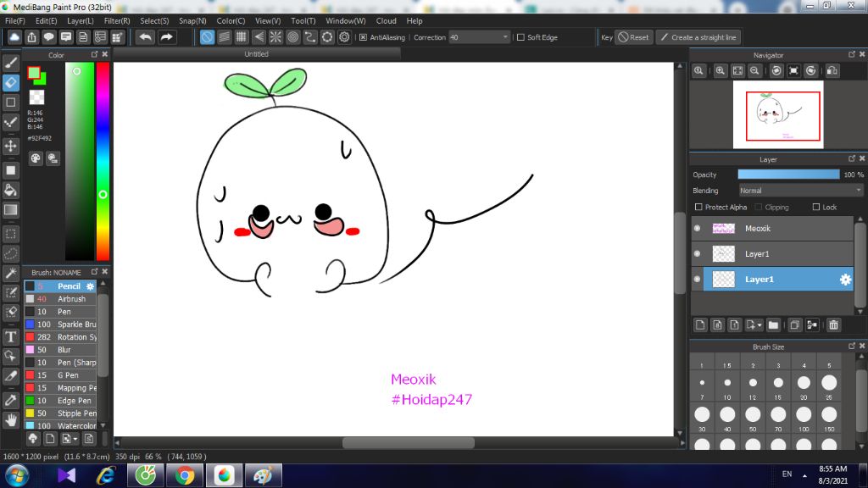Screen dimensions: 868x488
Task: Select the Bucket fill tool
Action: 11,190
